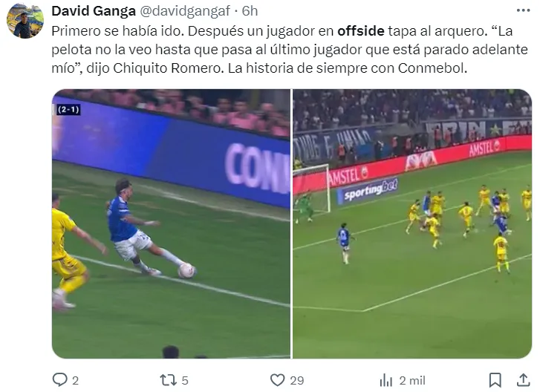Click the (2-1) score overlay on image

tap(68, 110)
